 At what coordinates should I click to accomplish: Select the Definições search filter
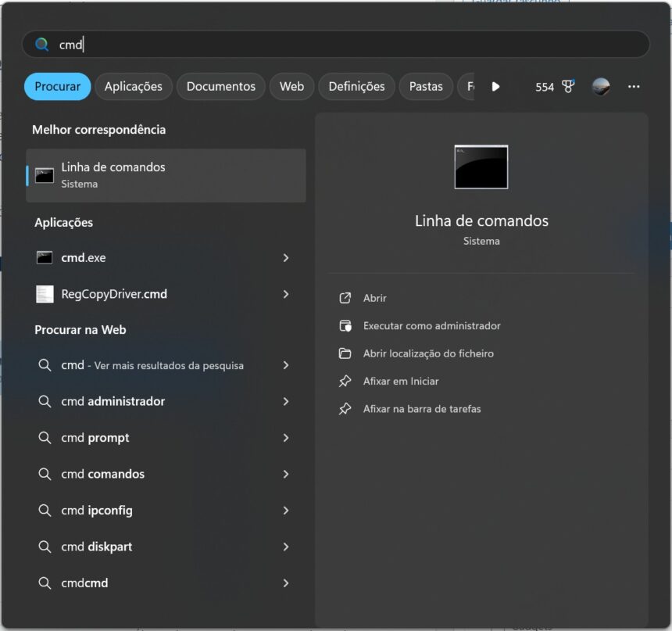[356, 87]
